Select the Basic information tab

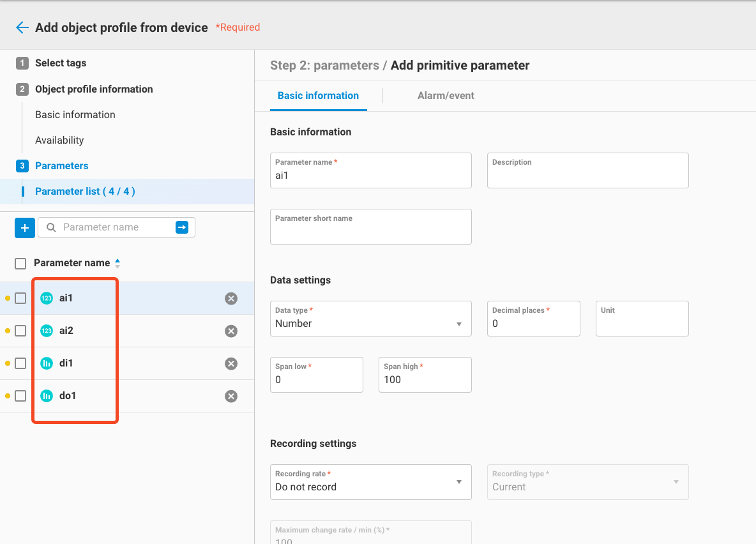tap(318, 96)
